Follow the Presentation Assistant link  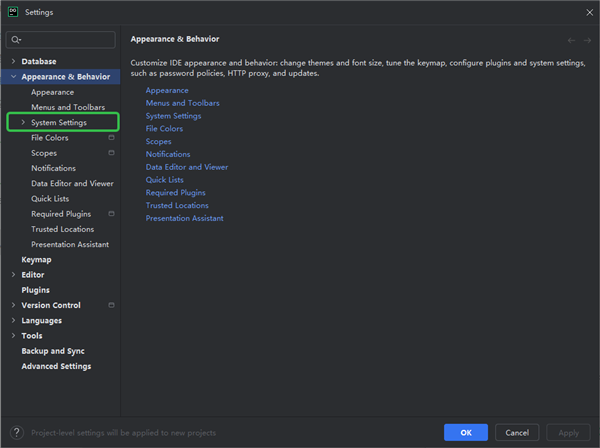point(184,218)
